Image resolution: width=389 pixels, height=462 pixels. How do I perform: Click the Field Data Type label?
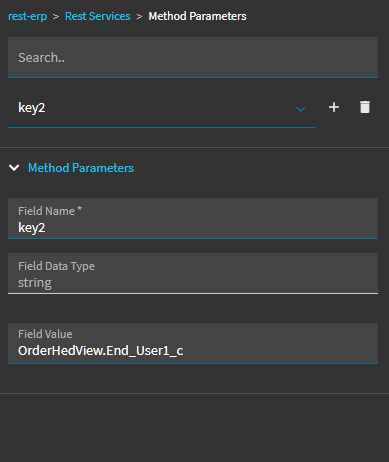point(56,266)
